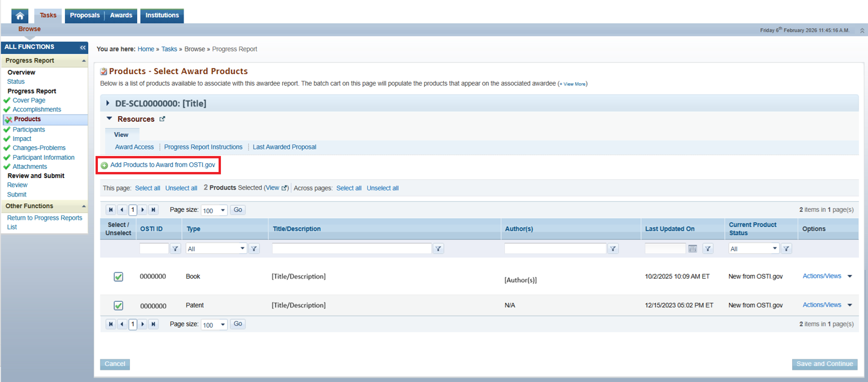Click the Author(s) column filter icon

tap(613, 249)
